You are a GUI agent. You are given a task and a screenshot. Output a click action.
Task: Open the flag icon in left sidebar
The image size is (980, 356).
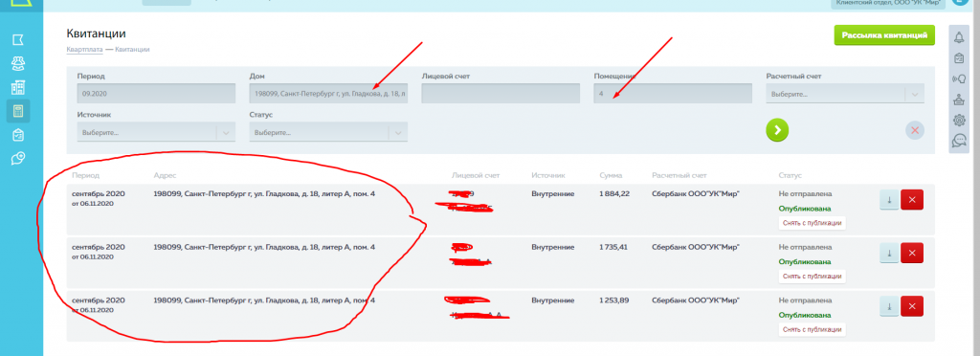click(18, 40)
